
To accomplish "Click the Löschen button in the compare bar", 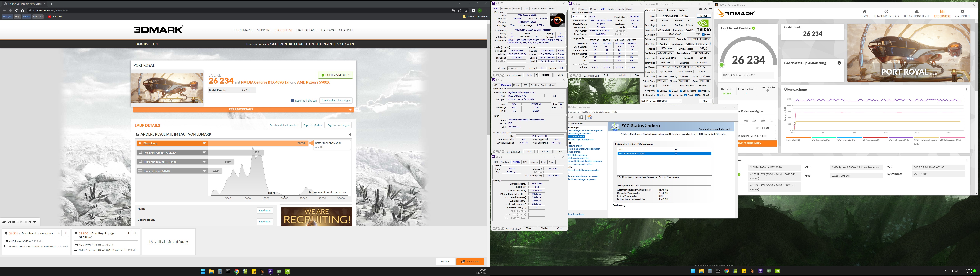I will (x=445, y=261).
